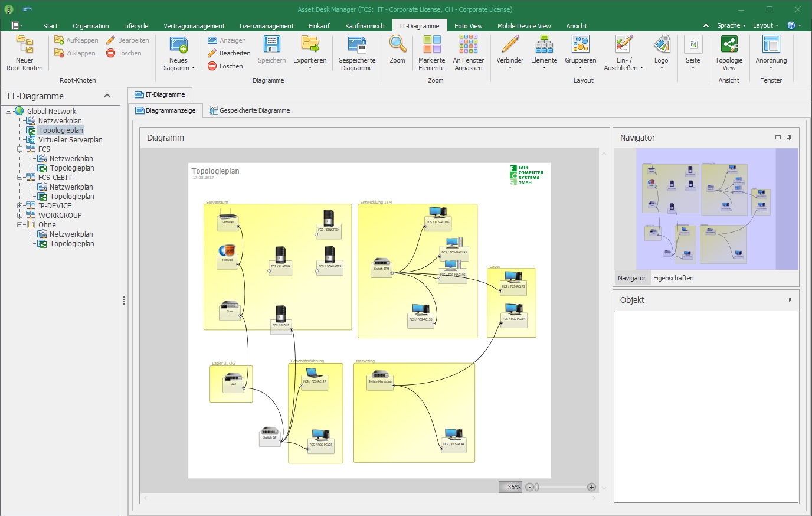
Task: Open the Anordnung dropdown
Action: point(771,53)
